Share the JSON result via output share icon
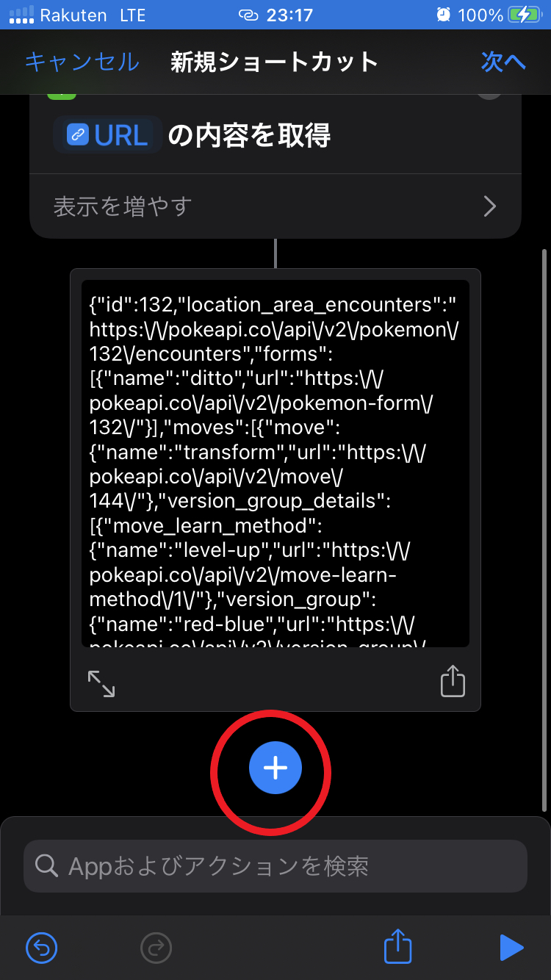Viewport: 551px width, 980px height. pos(453,681)
